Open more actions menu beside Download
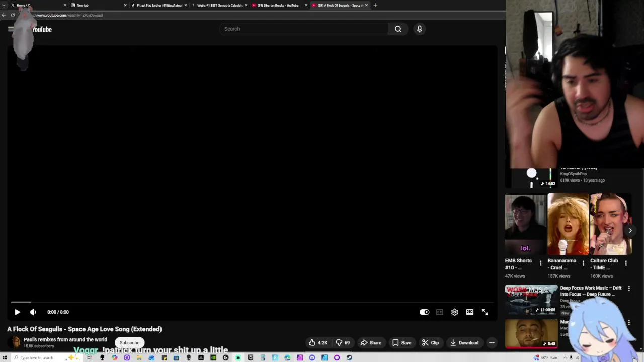 tap(492, 343)
